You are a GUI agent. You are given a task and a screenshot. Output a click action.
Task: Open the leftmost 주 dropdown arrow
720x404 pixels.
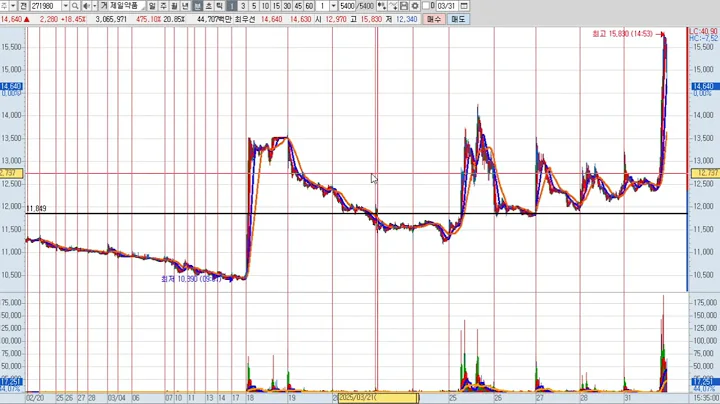(12, 6)
